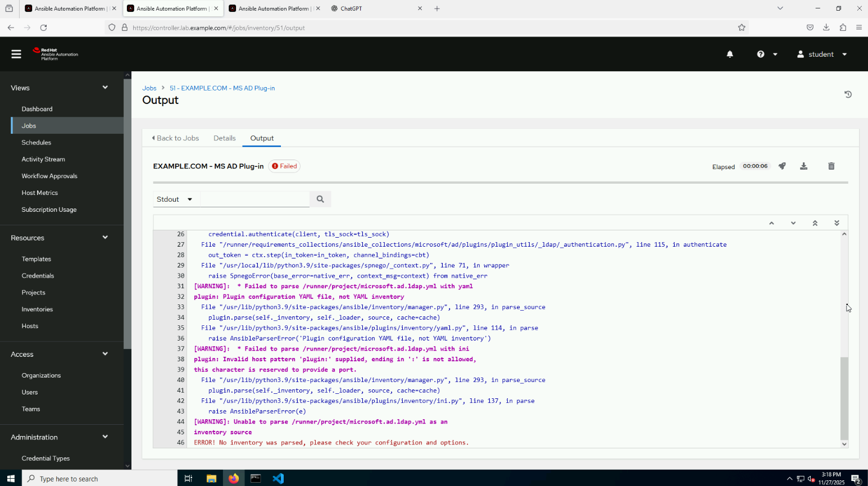Click the Jobs breadcrumb link
The image size is (868, 486).
click(149, 88)
